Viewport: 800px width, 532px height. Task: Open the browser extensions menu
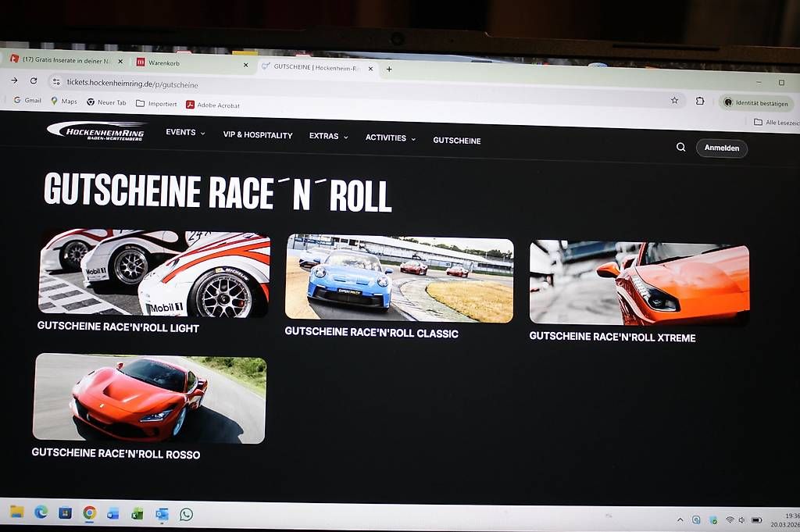coord(700,101)
